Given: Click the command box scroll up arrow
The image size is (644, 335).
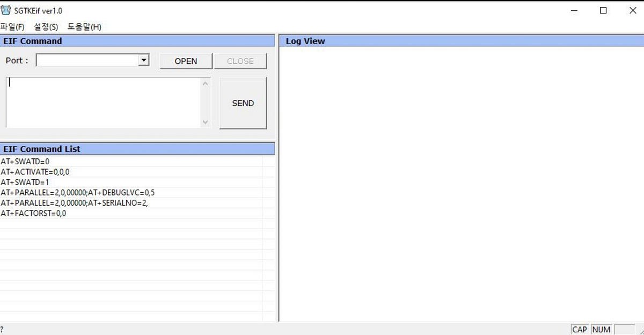Looking at the screenshot, I should click(x=205, y=83).
